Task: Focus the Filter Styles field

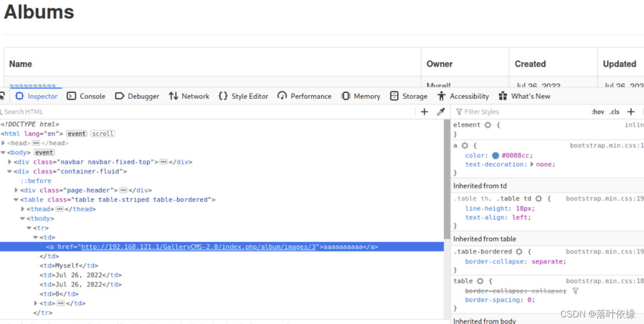Action: [520, 111]
